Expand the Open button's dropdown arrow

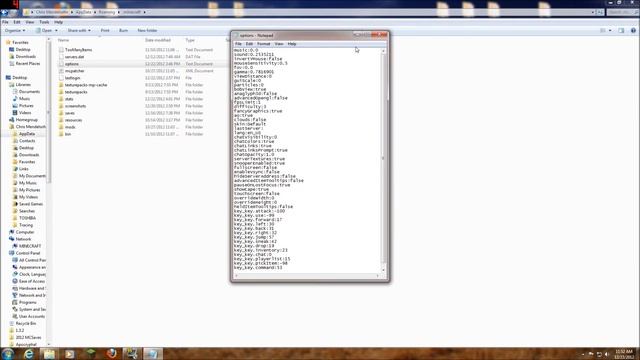pos(56,31)
